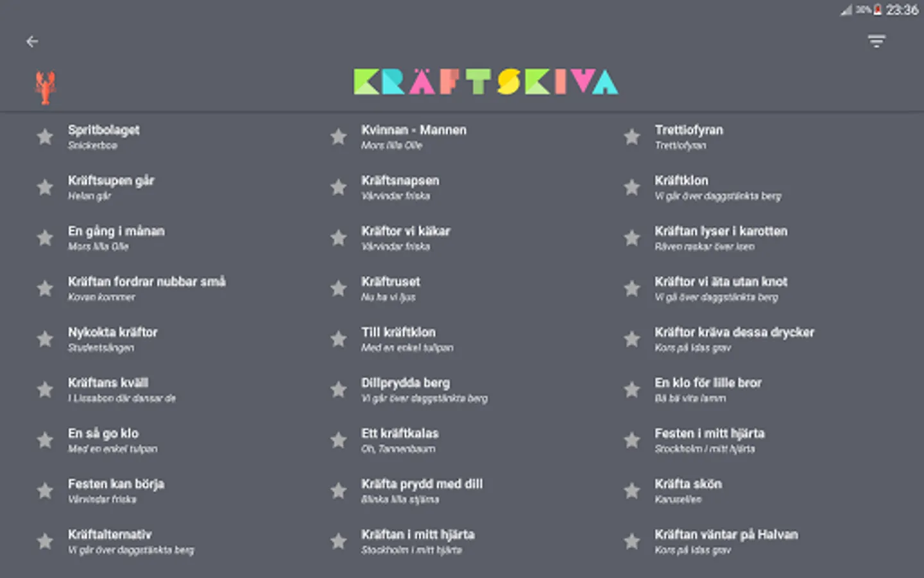Go back using the arrow icon
Screen dimensions: 924x578
32,42
